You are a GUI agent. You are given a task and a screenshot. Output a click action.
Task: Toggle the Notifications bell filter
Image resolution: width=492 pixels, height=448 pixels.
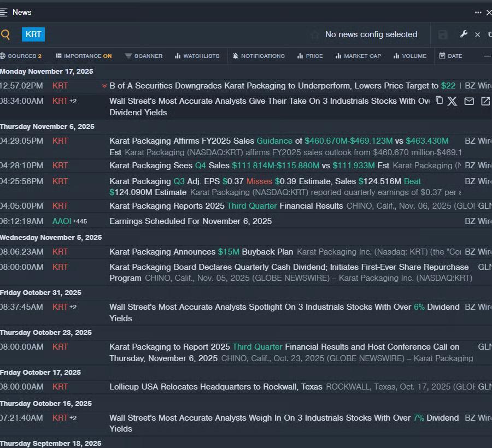pyautogui.click(x=259, y=56)
